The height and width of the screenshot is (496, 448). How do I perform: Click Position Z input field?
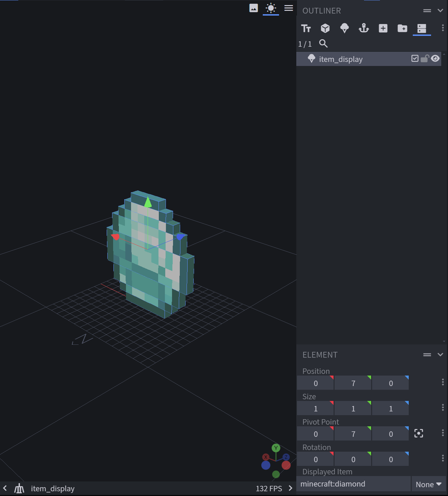pos(391,383)
